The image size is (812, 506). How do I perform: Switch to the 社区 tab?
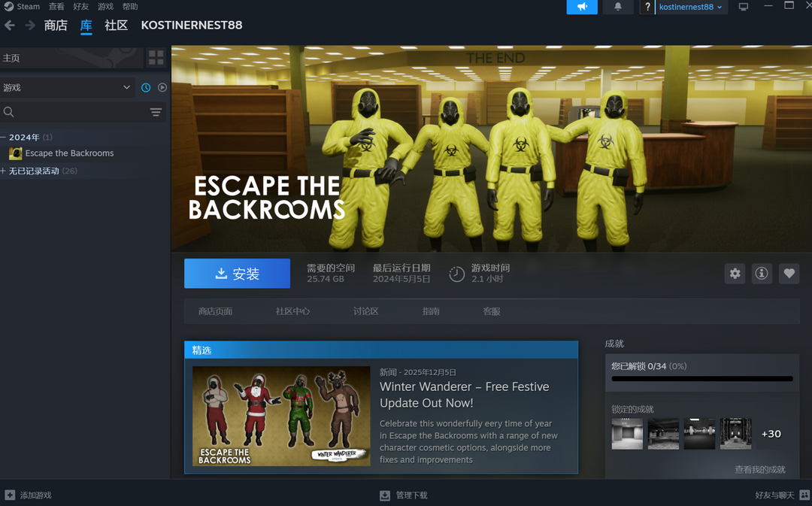(x=116, y=25)
